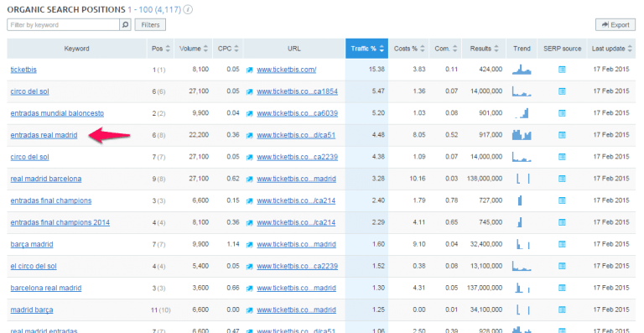This screenshot has width=644, height=333.
Task: Sort table by Results column
Action: point(484,49)
